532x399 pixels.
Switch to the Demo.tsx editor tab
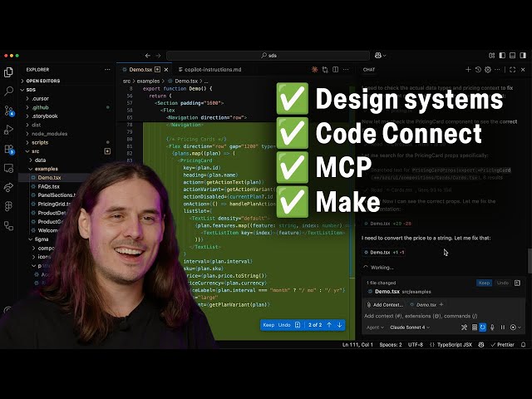(x=140, y=70)
